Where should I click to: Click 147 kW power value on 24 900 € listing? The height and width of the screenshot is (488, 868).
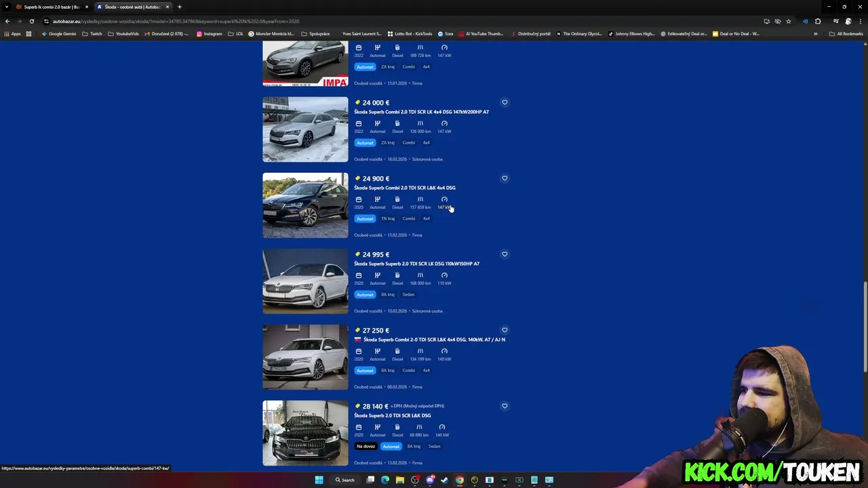(444, 207)
